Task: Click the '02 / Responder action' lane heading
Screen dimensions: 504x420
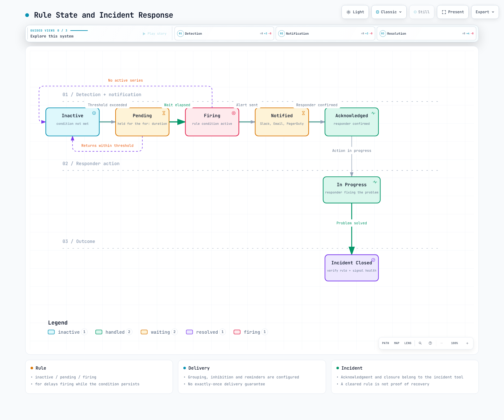Action: tap(91, 164)
